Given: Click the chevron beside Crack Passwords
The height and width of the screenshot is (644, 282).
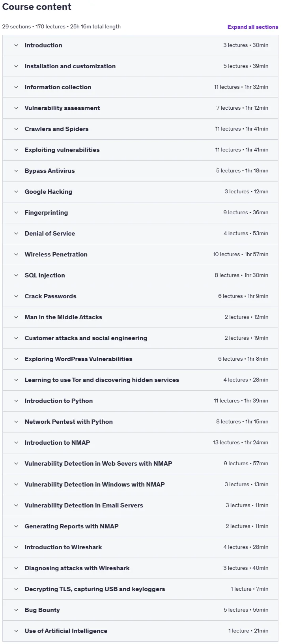Looking at the screenshot, I should click(16, 296).
